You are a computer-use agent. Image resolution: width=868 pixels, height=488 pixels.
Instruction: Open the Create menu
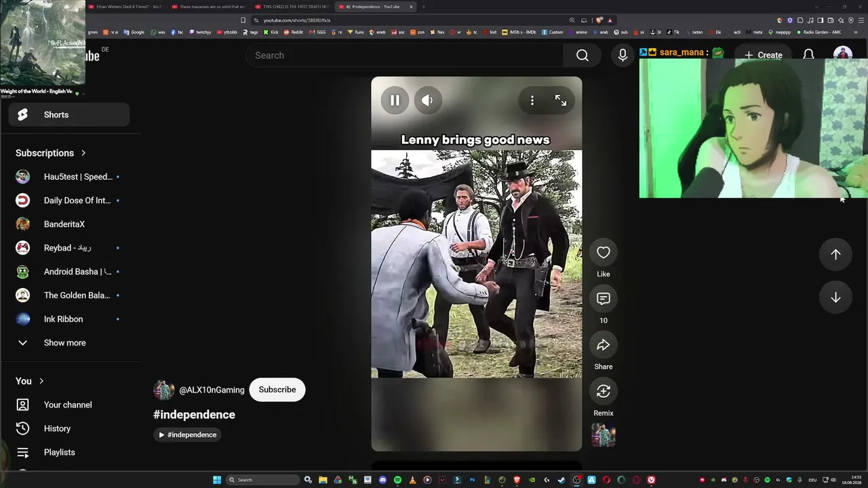point(763,56)
